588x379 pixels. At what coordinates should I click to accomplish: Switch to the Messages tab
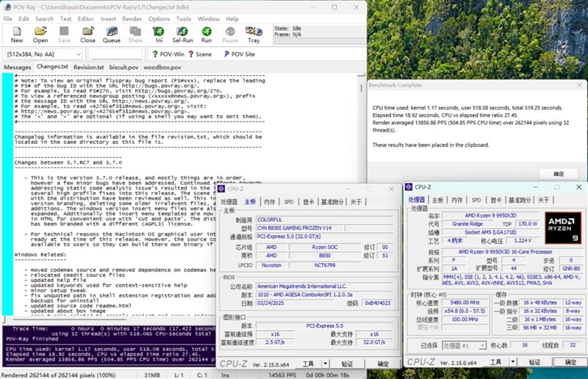17,67
